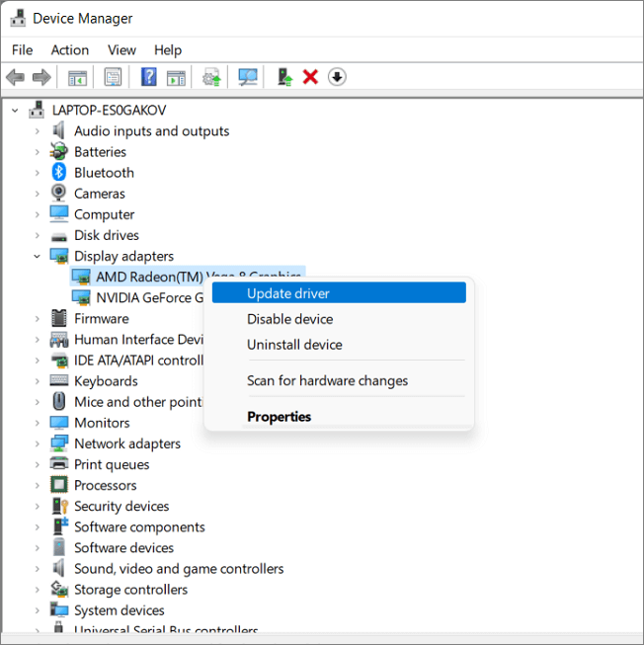
Task: Click the Network adapters icon
Action: point(59,443)
